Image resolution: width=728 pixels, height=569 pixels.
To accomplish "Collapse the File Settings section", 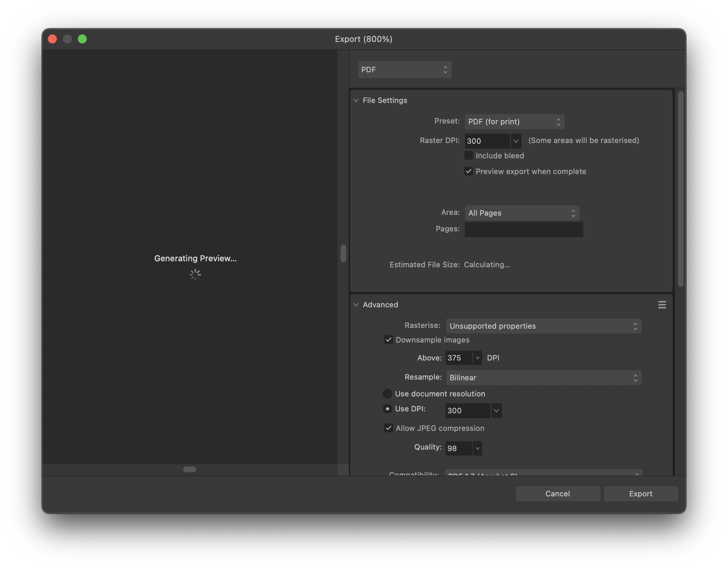I will (x=356, y=100).
